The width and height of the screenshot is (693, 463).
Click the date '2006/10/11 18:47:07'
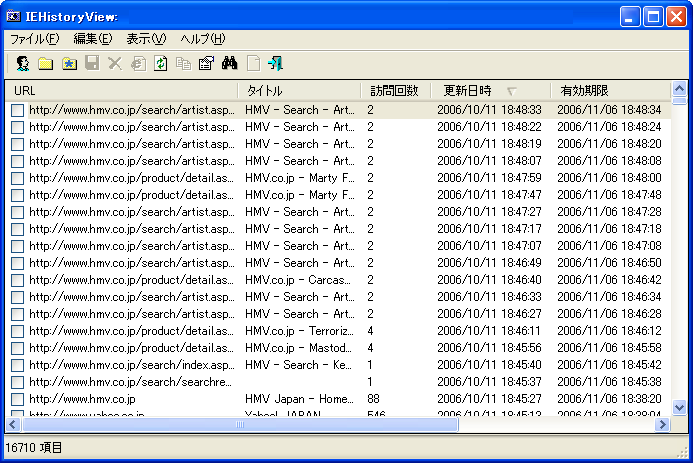(x=489, y=246)
